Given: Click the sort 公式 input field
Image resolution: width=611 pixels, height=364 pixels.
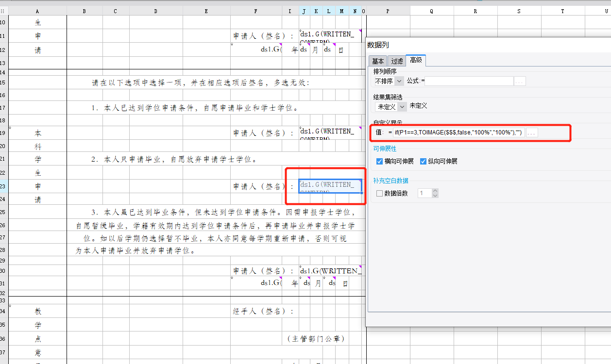Looking at the screenshot, I should [x=469, y=81].
